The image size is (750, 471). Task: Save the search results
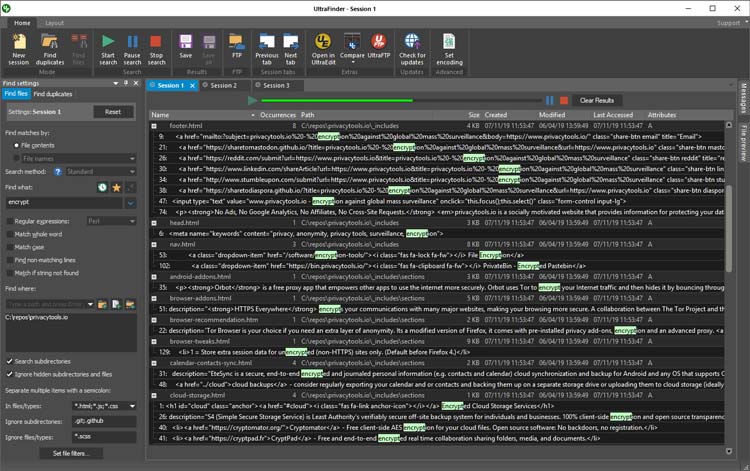tap(186, 46)
